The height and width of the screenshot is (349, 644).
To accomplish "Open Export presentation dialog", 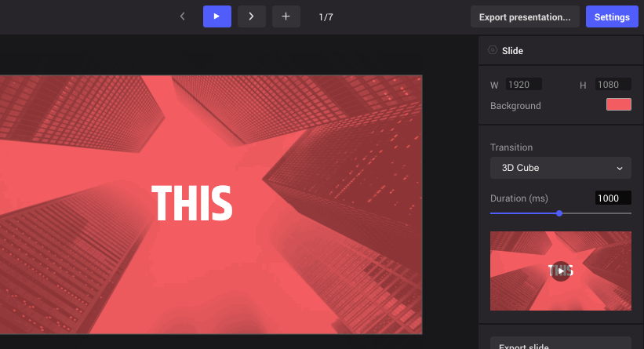I will click(x=525, y=16).
